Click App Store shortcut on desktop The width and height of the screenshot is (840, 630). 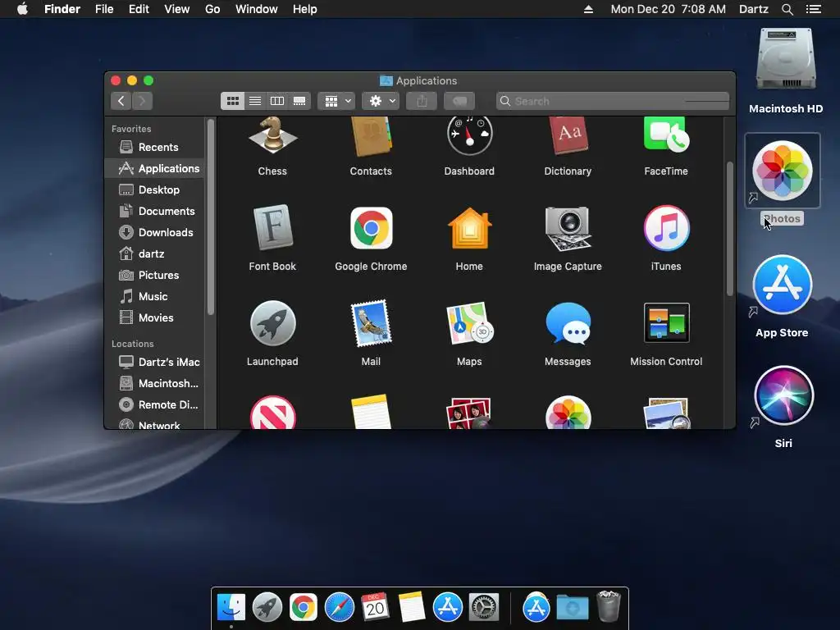tap(782, 285)
